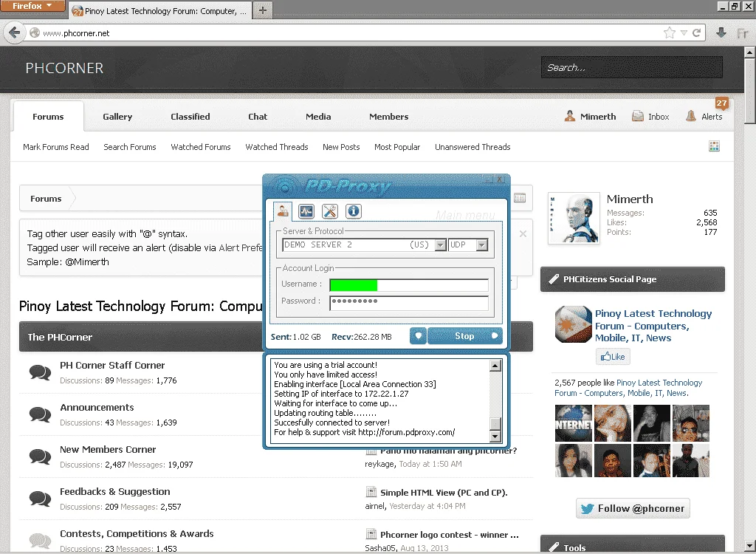Image resolution: width=756 pixels, height=554 pixels.
Task: Open the Announcements forum
Action: 97,407
